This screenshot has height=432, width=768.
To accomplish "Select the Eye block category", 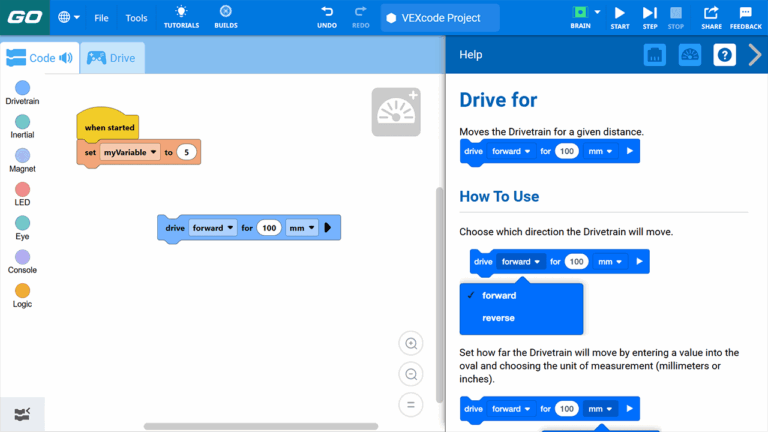I will [x=23, y=228].
